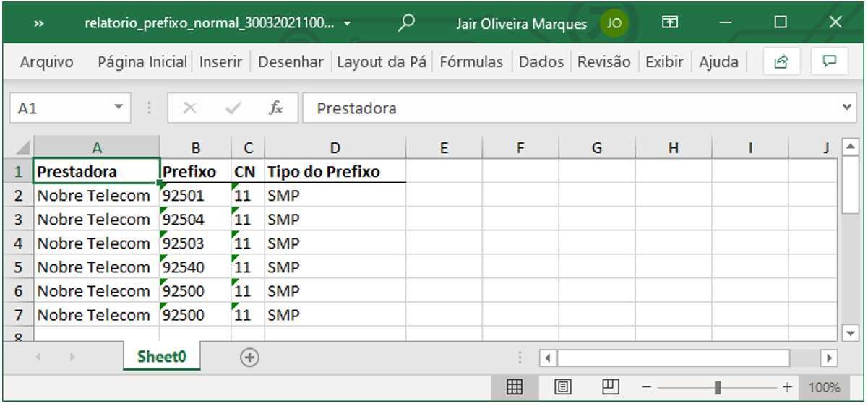The width and height of the screenshot is (868, 406).
Task: Click the zoom out minus button
Action: 646,388
